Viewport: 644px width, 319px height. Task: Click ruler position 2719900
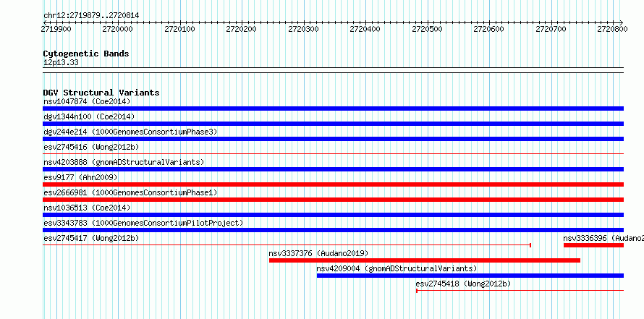(56, 29)
